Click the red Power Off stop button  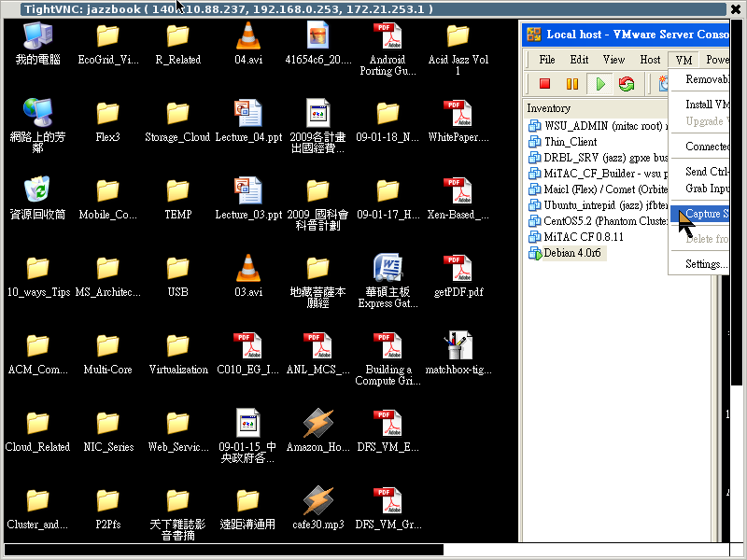[544, 84]
